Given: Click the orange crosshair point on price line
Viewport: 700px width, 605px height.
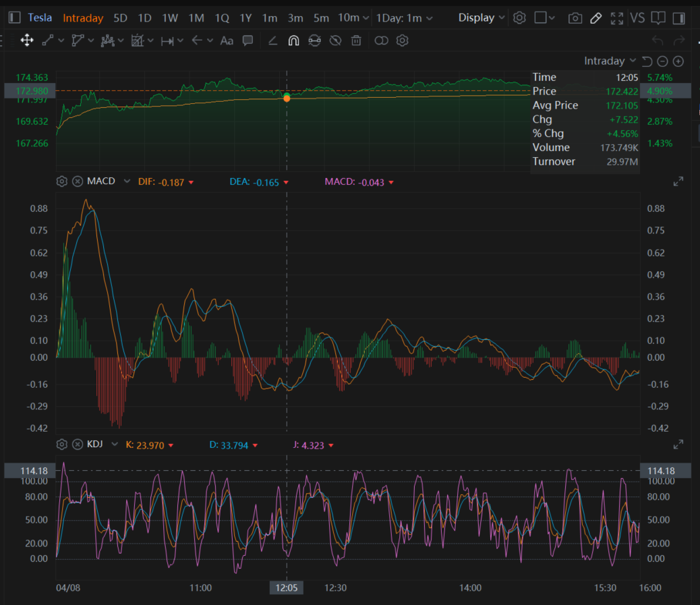Looking at the screenshot, I should point(287,98).
